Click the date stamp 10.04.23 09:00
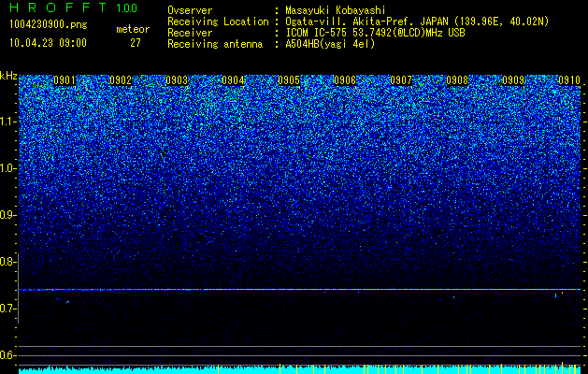 click(48, 43)
